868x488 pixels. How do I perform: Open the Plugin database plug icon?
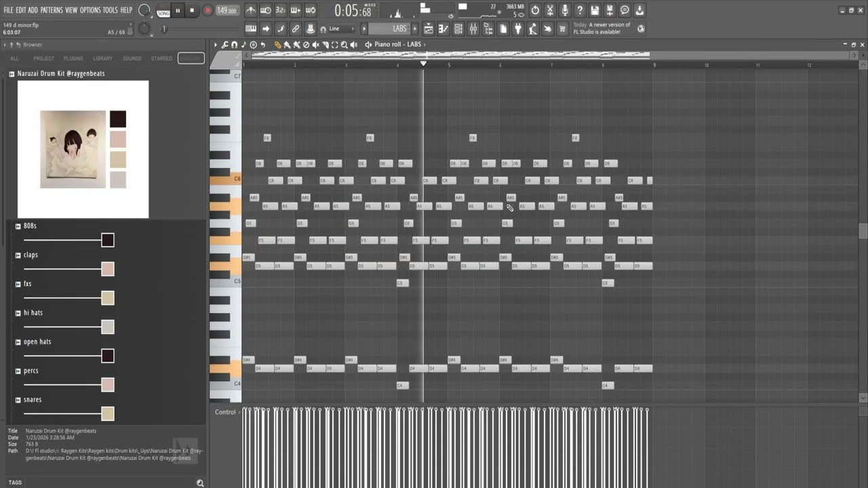click(518, 28)
